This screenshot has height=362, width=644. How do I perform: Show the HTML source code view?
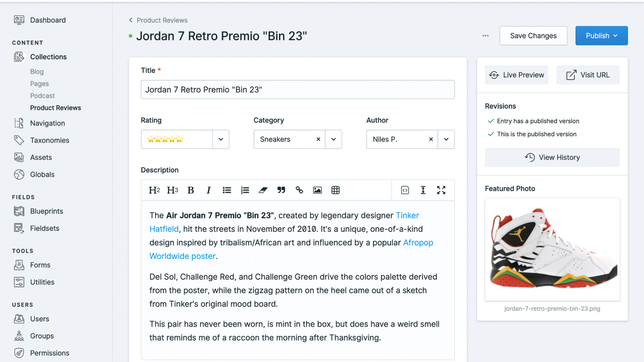pyautogui.click(x=405, y=190)
